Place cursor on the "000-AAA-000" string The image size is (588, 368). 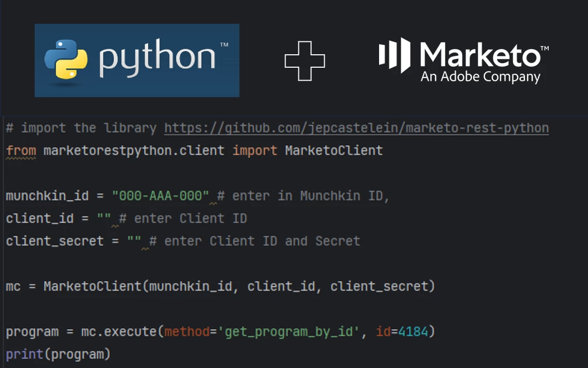click(160, 195)
